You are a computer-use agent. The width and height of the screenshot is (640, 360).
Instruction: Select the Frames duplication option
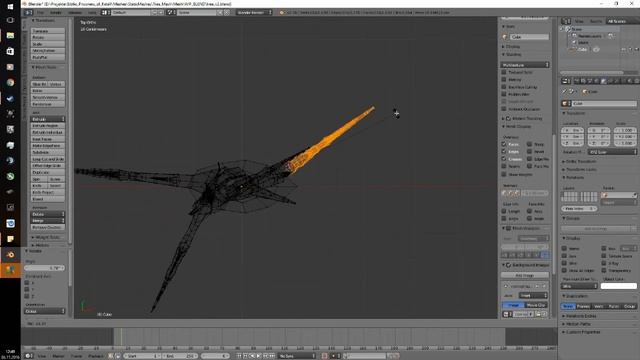click(583, 306)
